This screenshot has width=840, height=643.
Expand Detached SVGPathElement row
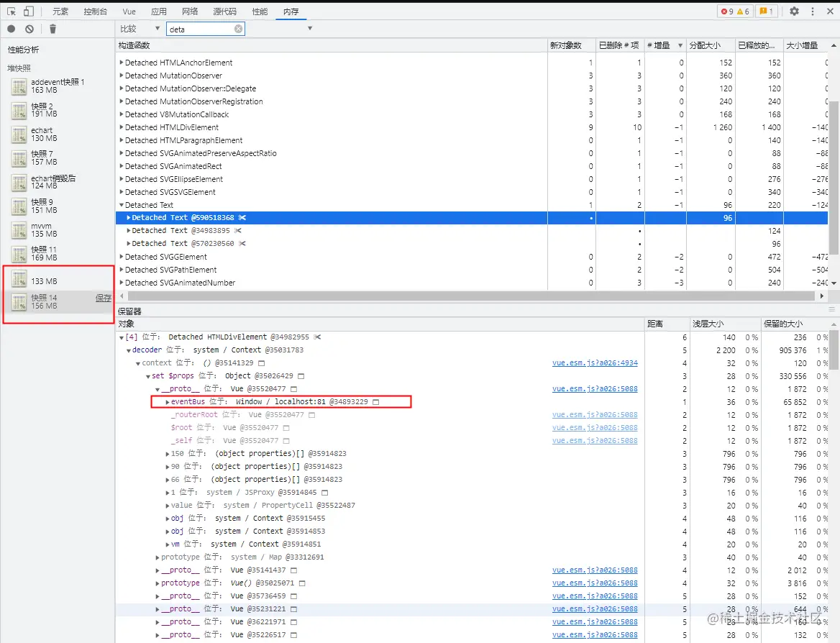(x=122, y=270)
